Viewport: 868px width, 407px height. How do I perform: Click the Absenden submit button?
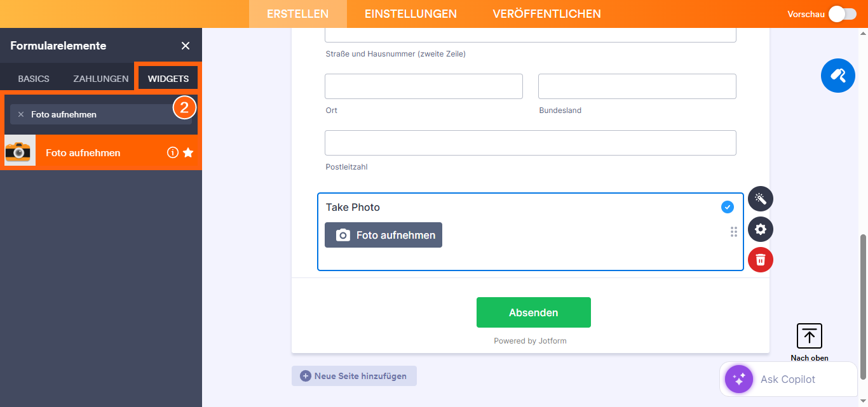533,312
